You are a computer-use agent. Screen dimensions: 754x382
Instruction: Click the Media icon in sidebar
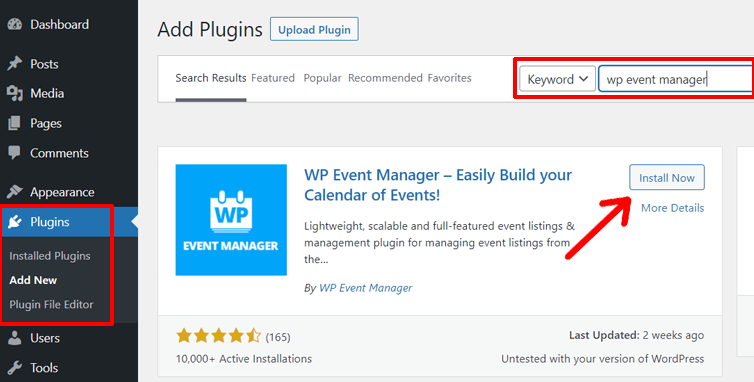tap(14, 93)
